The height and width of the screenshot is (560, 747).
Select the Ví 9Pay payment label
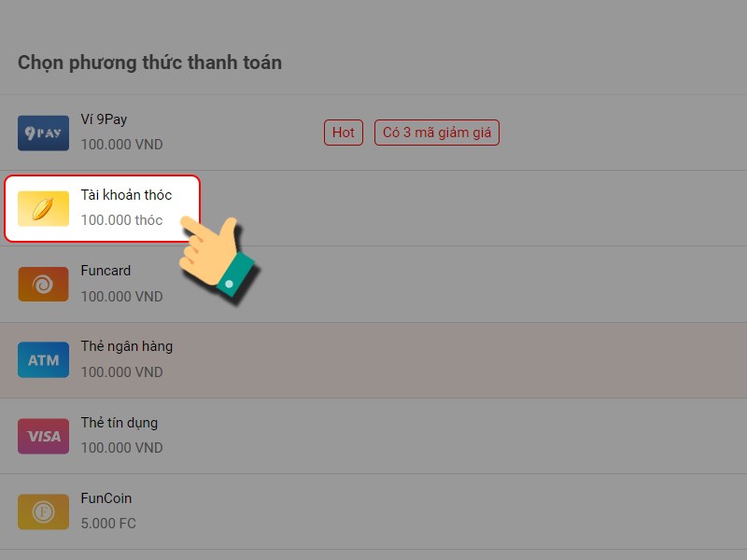pyautogui.click(x=104, y=119)
